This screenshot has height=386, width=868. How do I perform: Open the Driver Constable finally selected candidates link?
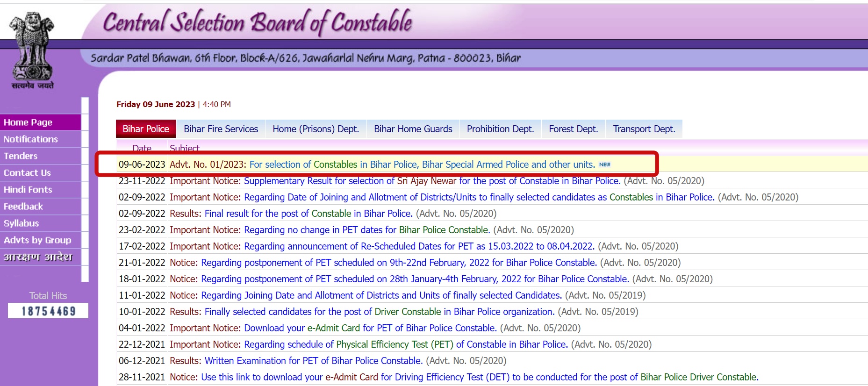tap(380, 312)
